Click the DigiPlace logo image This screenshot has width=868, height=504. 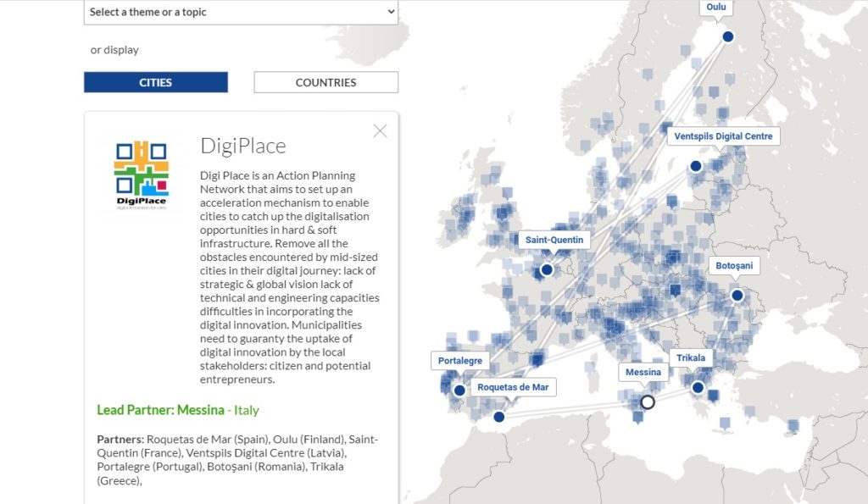(x=142, y=174)
